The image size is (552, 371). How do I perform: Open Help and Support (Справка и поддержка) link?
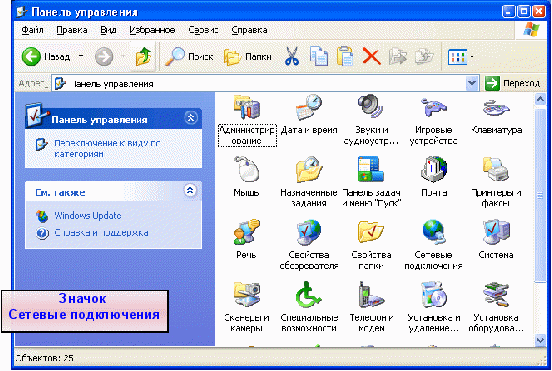click(101, 233)
